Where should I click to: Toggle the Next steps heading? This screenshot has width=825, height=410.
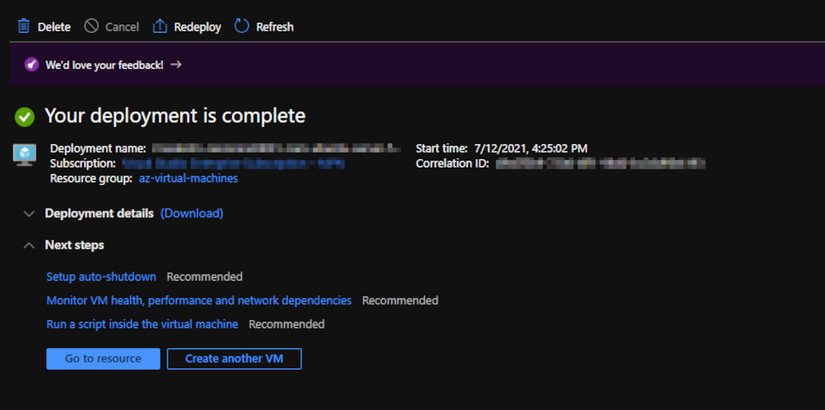tap(74, 245)
